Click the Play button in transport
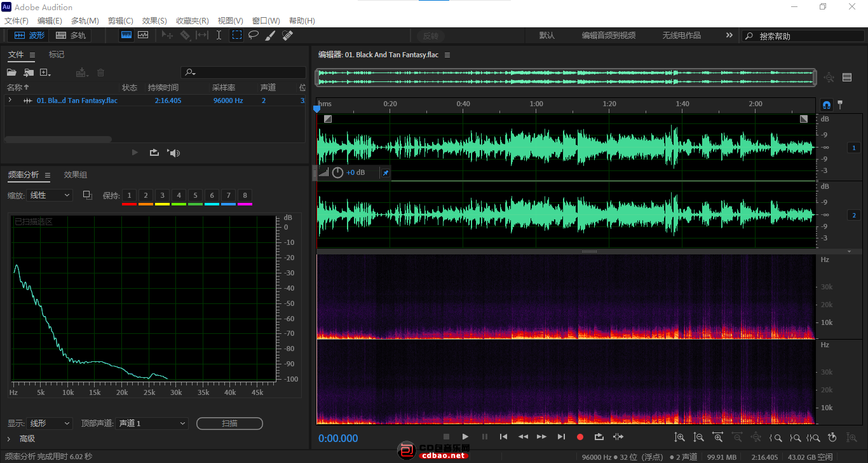Screen dimensions: 868x463 tap(465, 437)
